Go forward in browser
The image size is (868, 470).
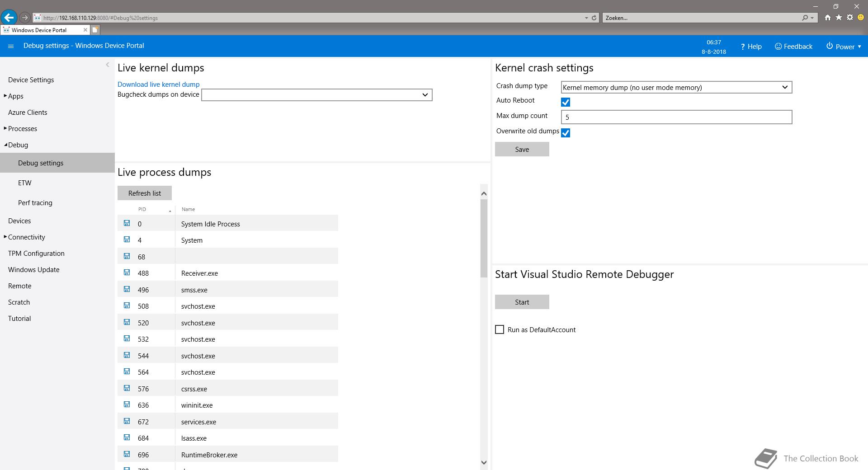click(25, 18)
